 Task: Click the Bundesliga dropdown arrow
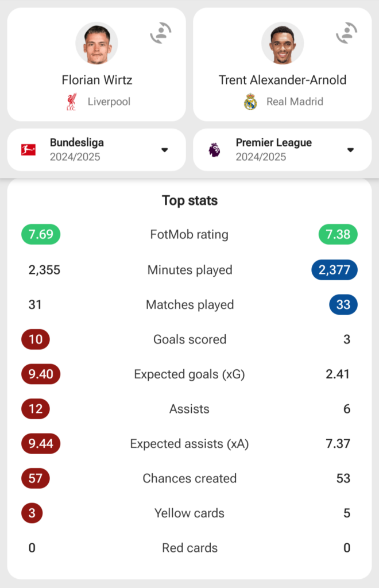(165, 150)
